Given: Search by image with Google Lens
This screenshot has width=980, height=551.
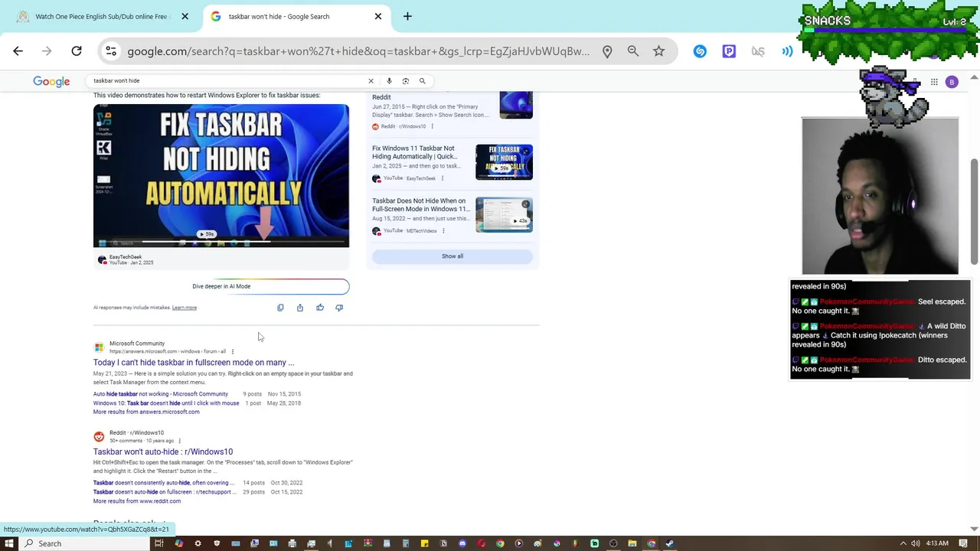Looking at the screenshot, I should (406, 80).
